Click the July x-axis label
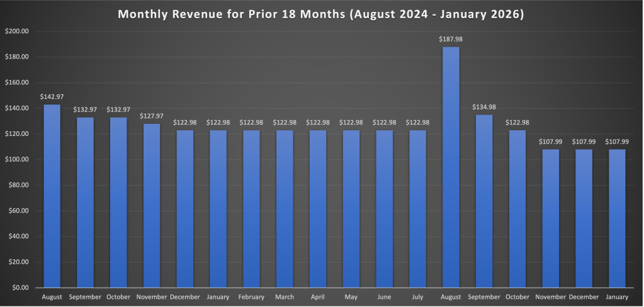644x307 pixels. (x=417, y=297)
